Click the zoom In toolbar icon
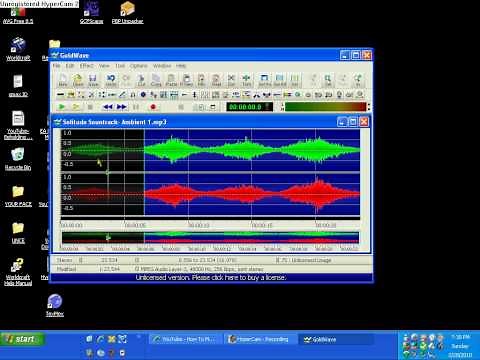Viewport: 480px width, 360px height. pos(358,80)
